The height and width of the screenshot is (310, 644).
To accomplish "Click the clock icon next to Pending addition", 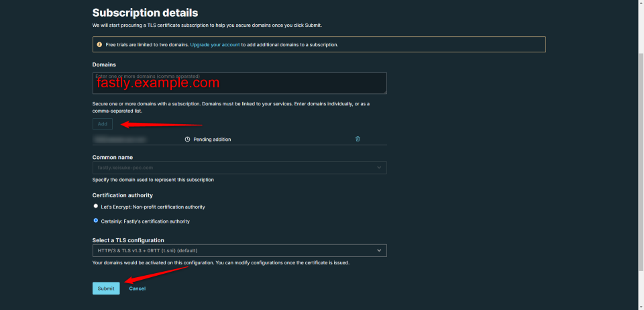I will (x=188, y=139).
